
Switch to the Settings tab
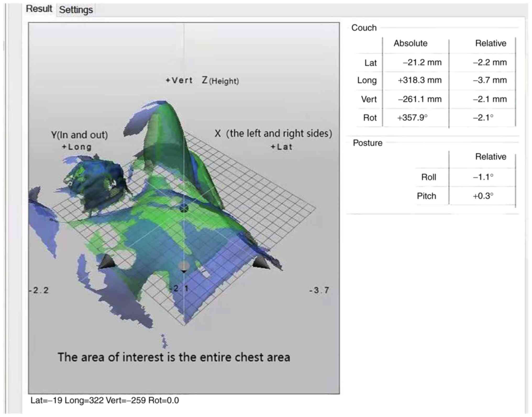point(76,10)
